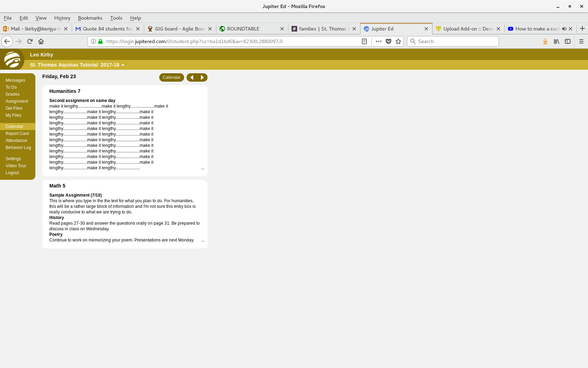Close the Quote 84 students tab

tap(138, 29)
